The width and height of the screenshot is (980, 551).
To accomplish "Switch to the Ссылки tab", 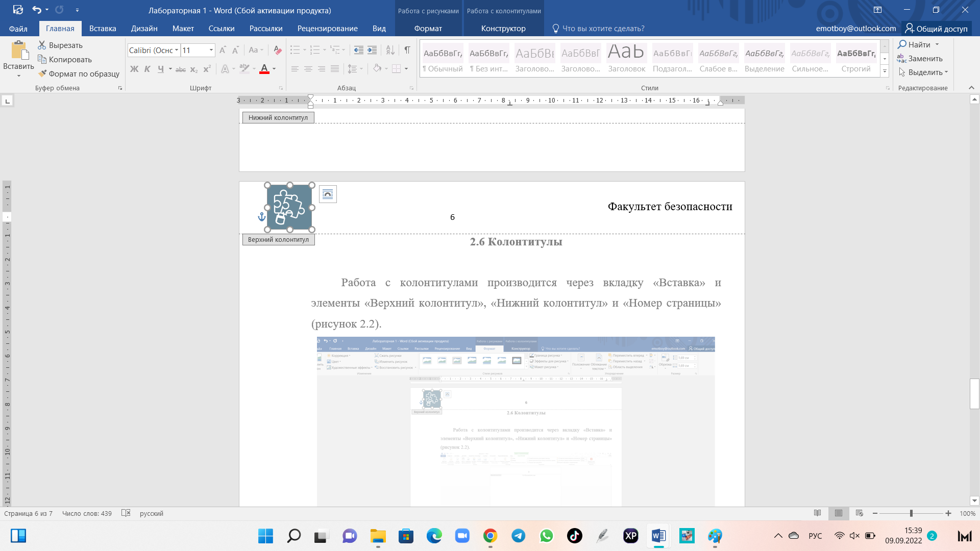I will click(222, 29).
